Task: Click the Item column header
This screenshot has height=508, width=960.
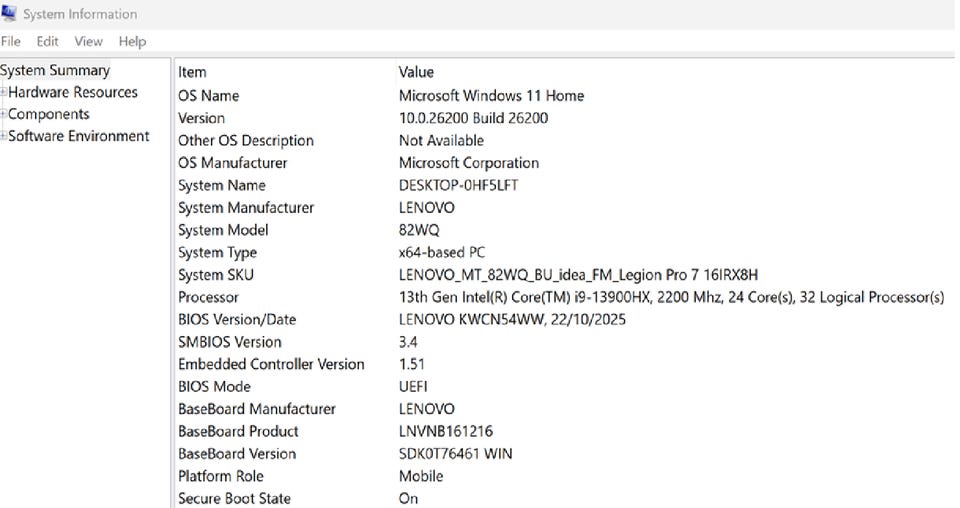Action: click(x=192, y=72)
